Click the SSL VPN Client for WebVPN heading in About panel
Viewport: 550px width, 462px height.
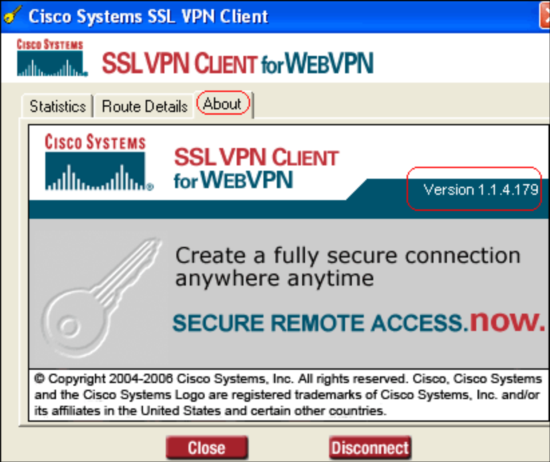[256, 168]
